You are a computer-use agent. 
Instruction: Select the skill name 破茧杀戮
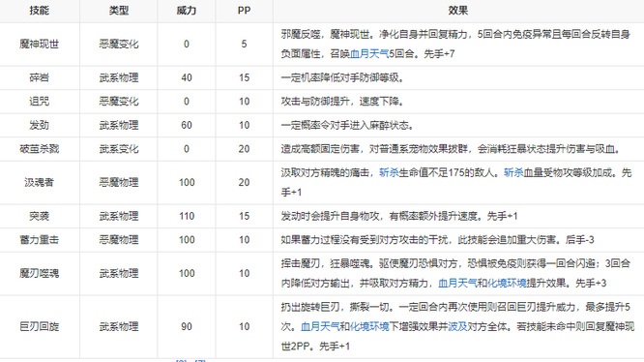(x=40, y=149)
